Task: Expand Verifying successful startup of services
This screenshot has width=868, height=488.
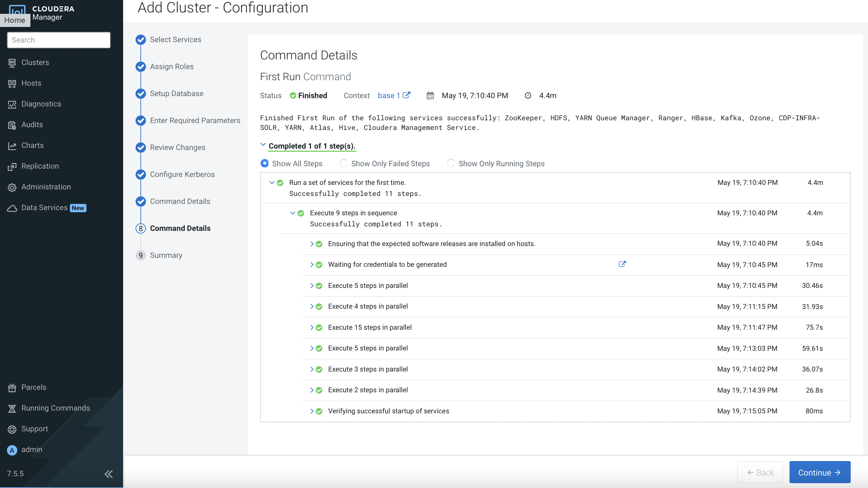Action: click(312, 411)
